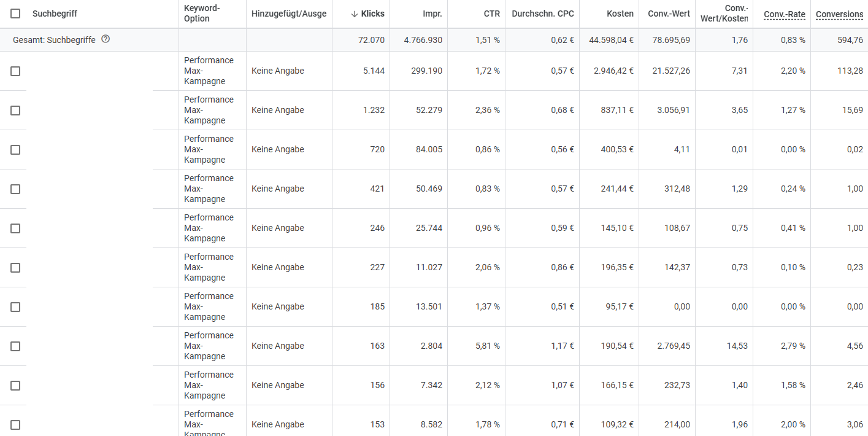Screen dimensions: 868x436
Task: Open the Conv.-Rate column header
Action: point(785,14)
